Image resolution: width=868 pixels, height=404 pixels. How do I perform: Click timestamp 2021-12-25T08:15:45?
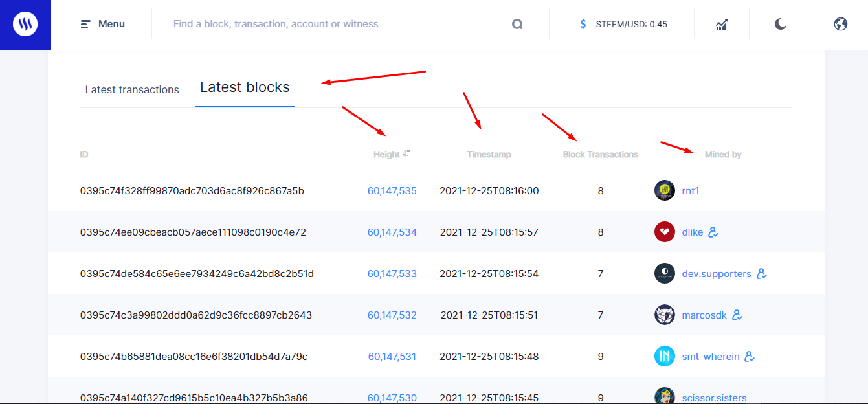pyautogui.click(x=489, y=398)
